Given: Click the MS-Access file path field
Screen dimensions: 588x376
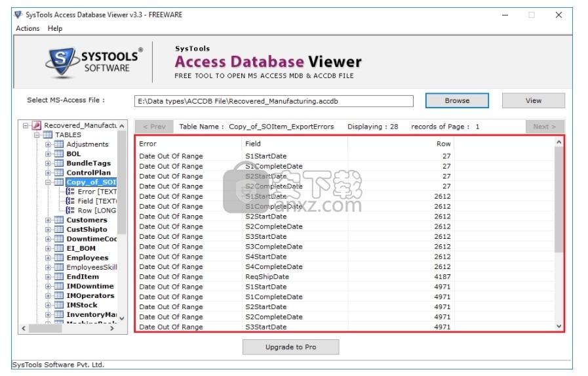Looking at the screenshot, I should tap(274, 101).
